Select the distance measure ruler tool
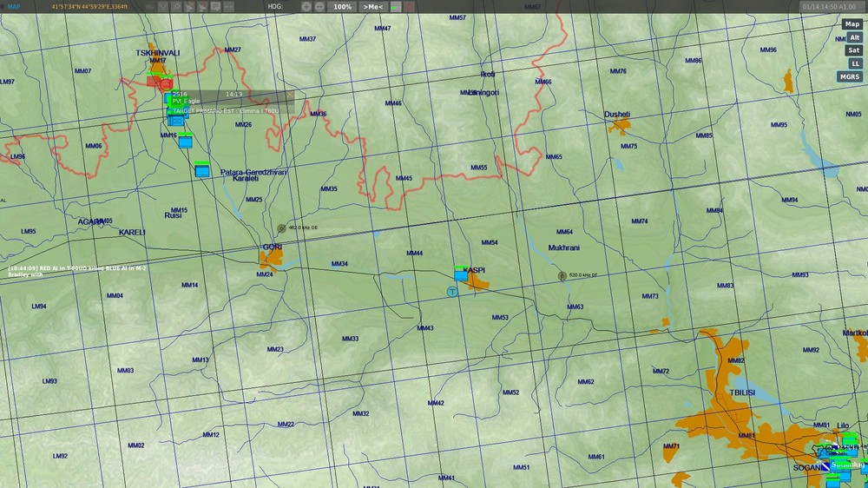The image size is (868, 488). [x=228, y=7]
